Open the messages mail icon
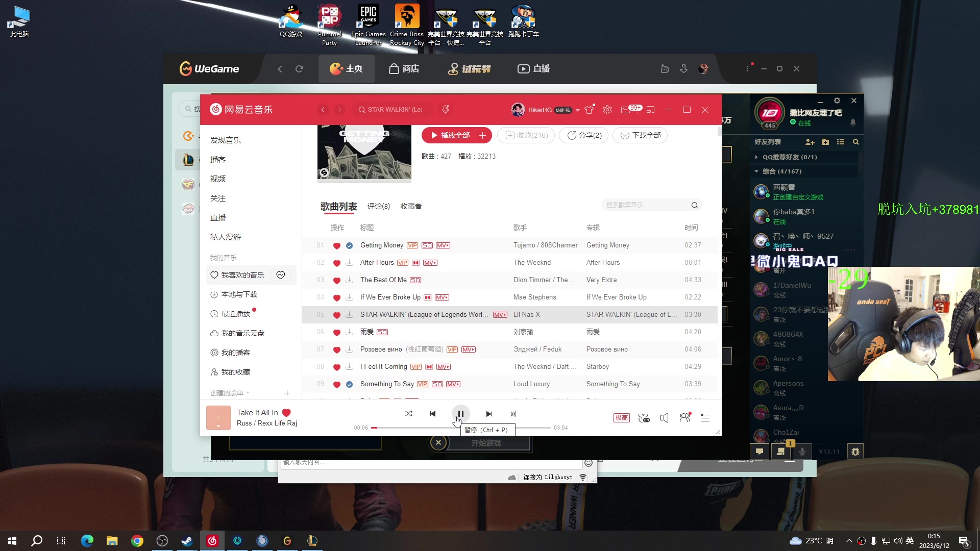This screenshot has width=980, height=551. pos(625,110)
